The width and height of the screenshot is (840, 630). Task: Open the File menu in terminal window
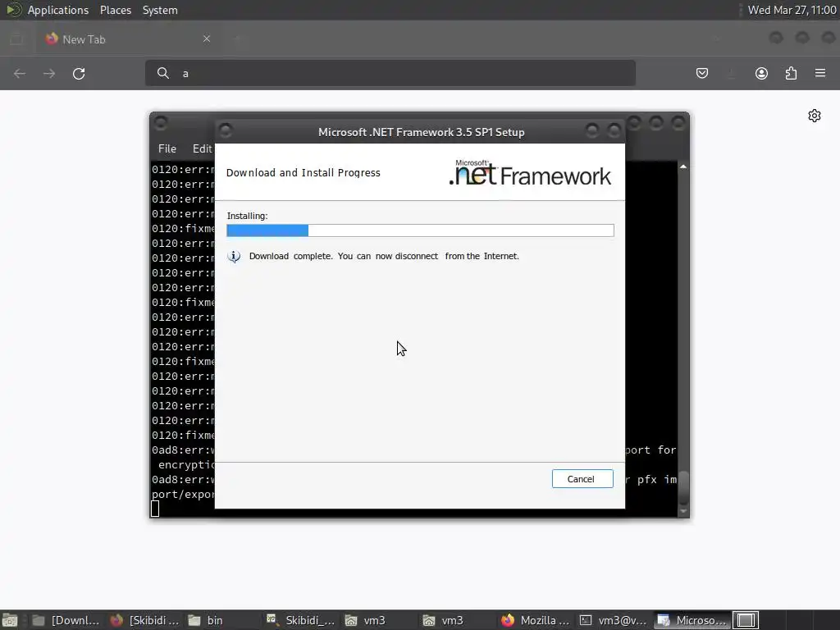coord(167,149)
